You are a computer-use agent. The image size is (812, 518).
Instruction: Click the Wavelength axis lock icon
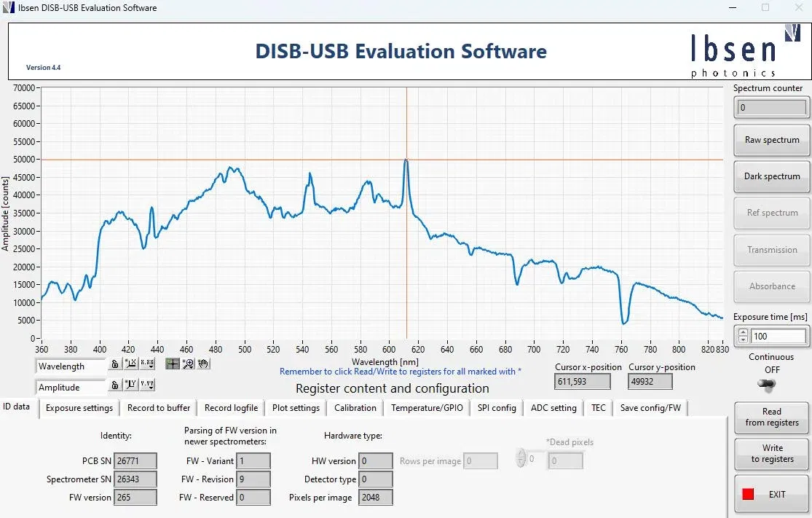click(115, 364)
